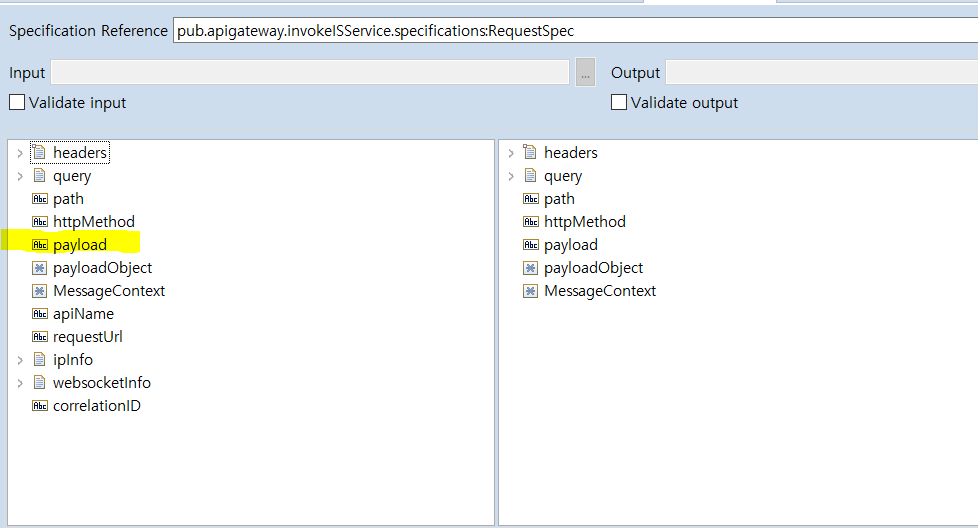Expand the query node in right panel
Screen dimensions: 978x528
(x=511, y=176)
